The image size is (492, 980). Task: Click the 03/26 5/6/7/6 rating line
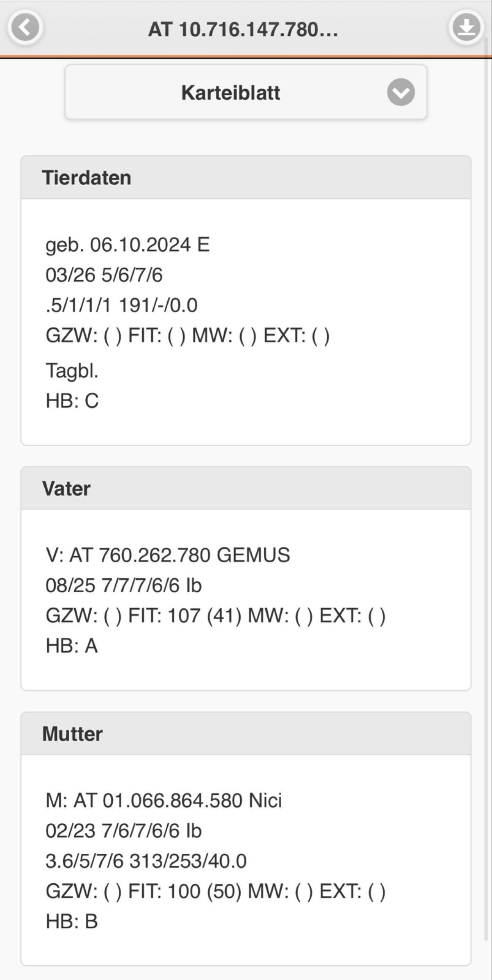tap(104, 275)
